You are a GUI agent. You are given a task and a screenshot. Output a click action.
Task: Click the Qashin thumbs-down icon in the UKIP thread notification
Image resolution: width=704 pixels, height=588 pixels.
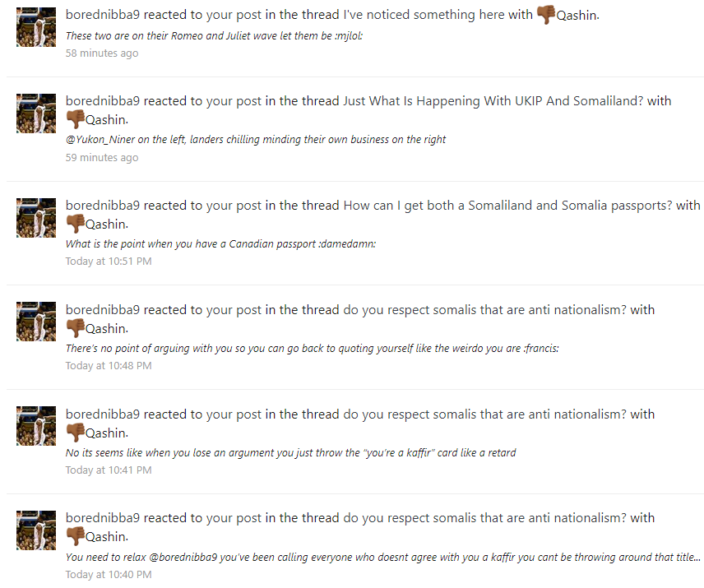click(x=75, y=119)
